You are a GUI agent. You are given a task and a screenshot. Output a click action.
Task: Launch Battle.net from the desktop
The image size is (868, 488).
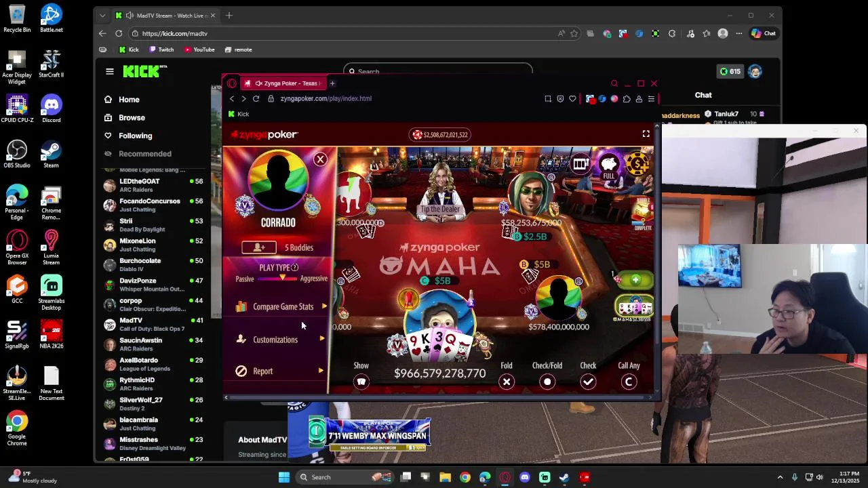(51, 19)
